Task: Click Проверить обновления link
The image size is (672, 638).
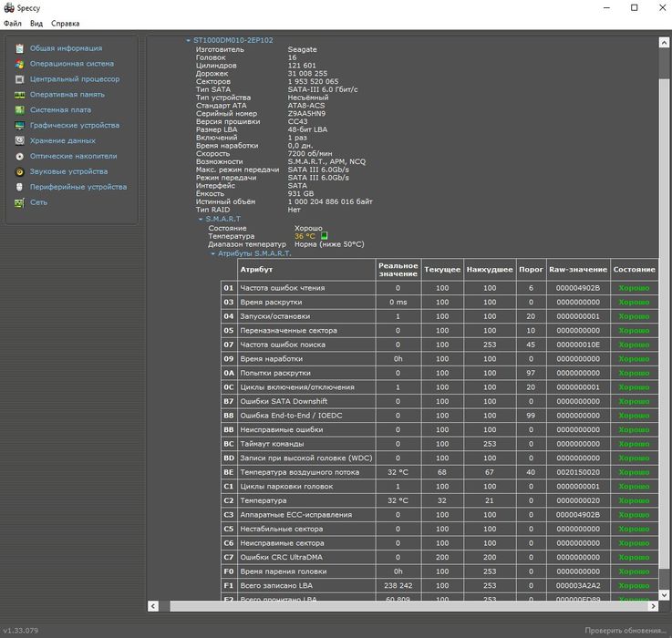Action: pos(625,631)
